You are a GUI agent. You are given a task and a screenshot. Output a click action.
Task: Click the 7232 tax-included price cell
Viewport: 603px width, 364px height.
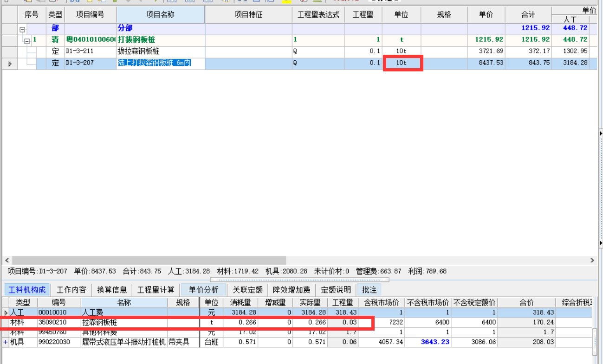(381, 322)
